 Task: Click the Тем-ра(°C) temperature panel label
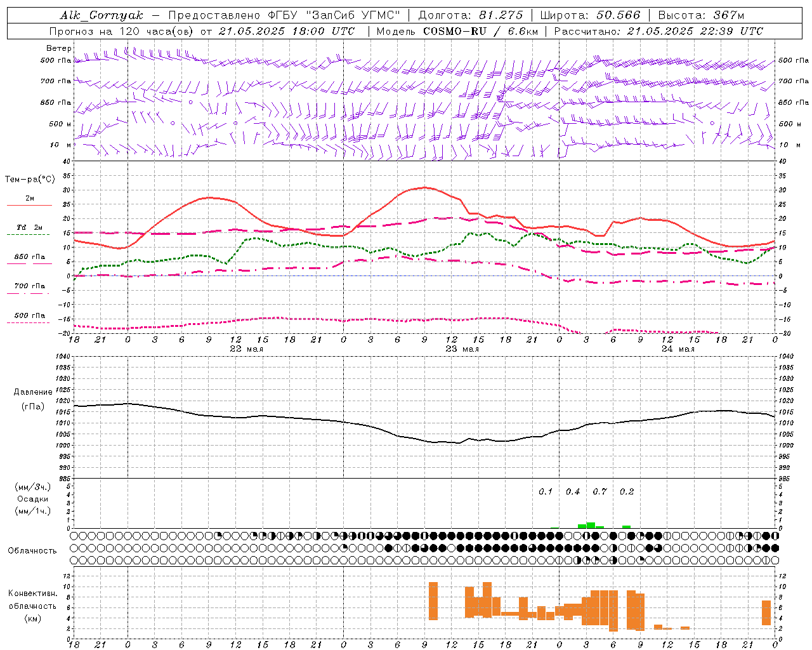30,180
